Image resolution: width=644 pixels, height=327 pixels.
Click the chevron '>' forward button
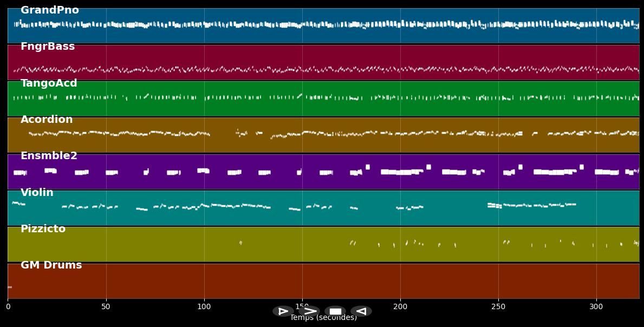(309, 311)
